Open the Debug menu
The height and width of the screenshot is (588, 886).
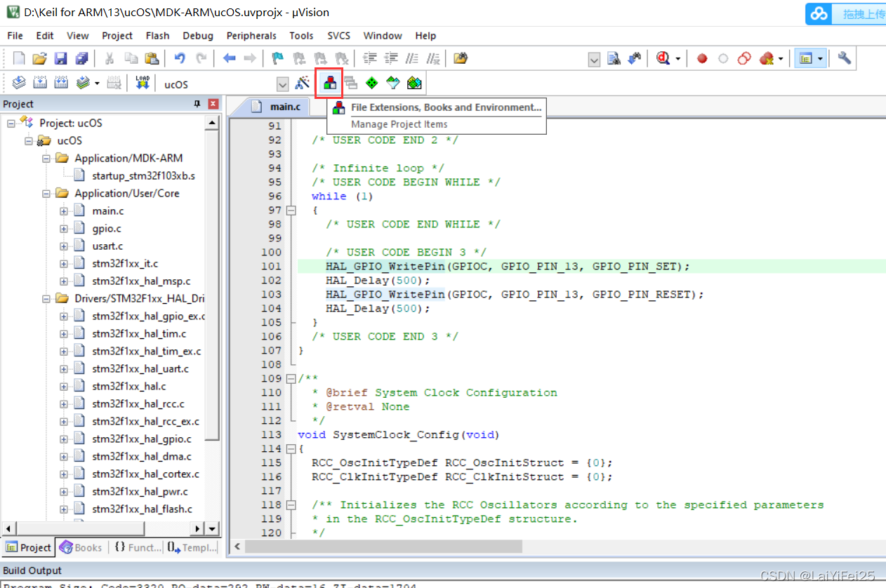(x=198, y=36)
